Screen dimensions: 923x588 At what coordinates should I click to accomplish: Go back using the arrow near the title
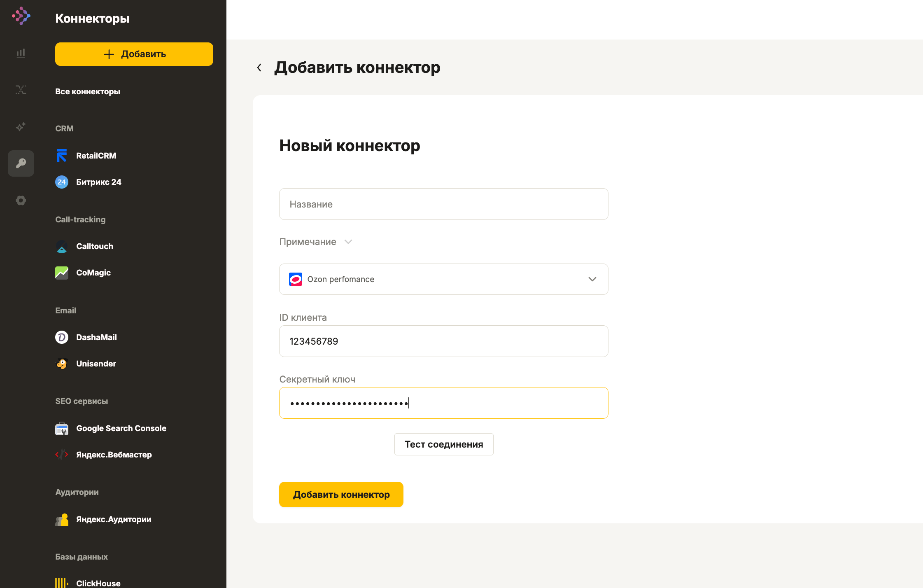259,68
